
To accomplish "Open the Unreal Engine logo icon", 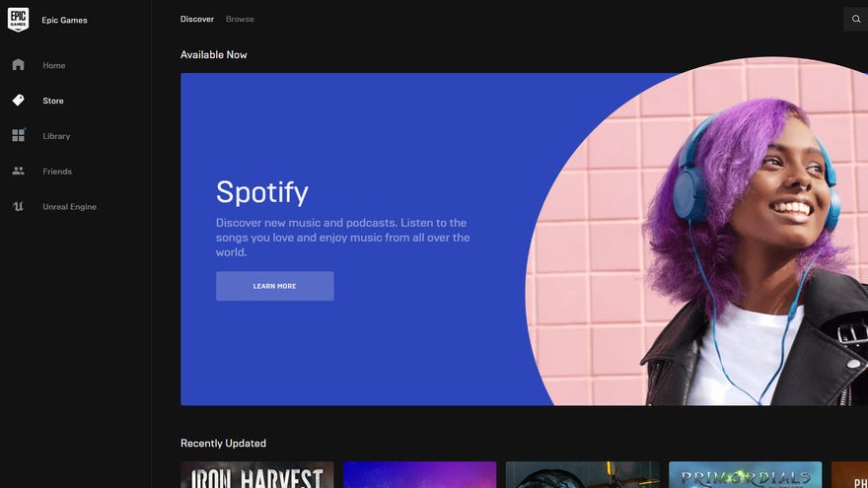I will point(18,207).
